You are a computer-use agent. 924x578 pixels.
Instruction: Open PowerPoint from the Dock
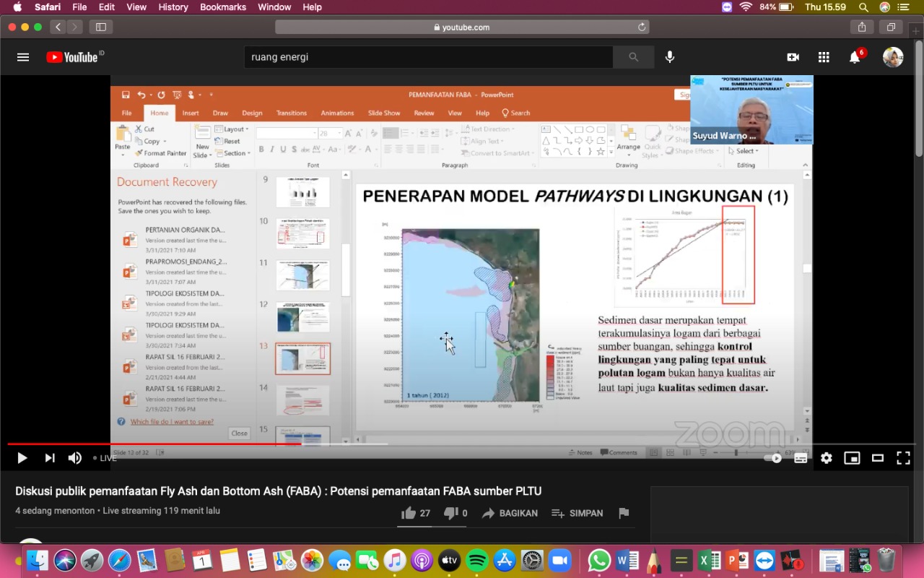pyautogui.click(x=737, y=560)
